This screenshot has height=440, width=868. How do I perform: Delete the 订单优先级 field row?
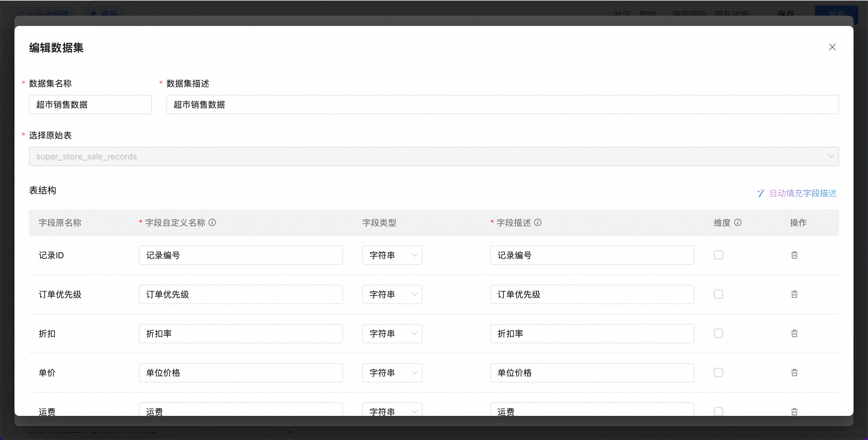tap(794, 294)
